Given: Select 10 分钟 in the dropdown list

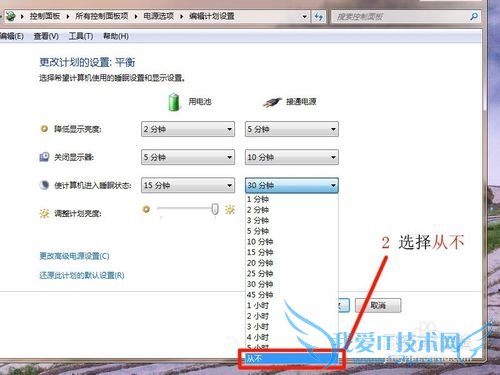Looking at the screenshot, I should click(x=292, y=242).
